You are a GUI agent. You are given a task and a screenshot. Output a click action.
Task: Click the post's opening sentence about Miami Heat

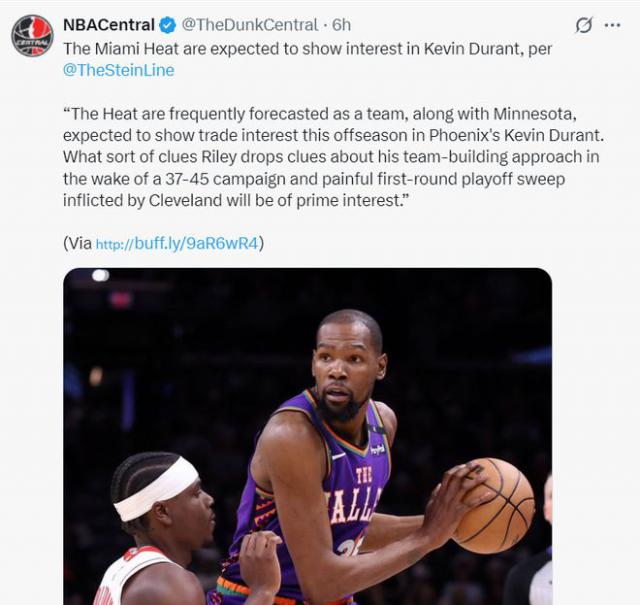300,48
